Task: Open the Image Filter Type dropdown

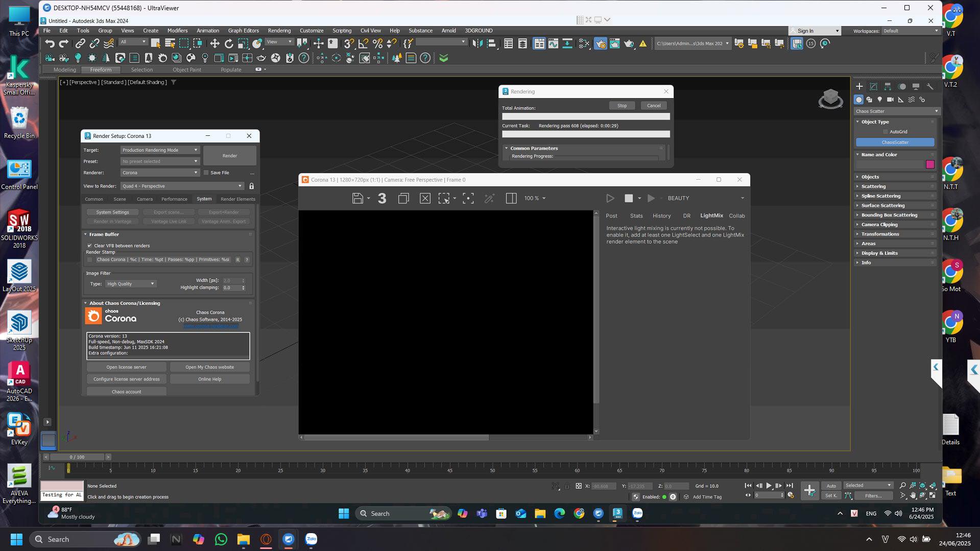Action: 130,284
